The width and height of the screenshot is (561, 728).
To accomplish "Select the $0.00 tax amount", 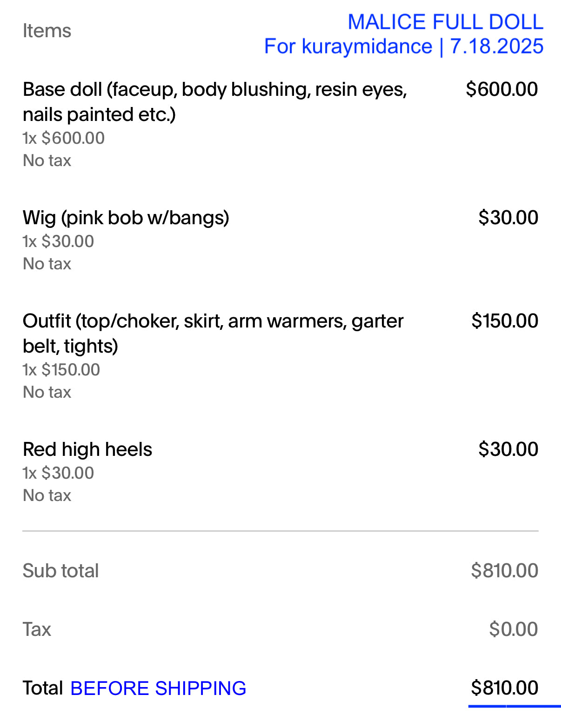I will coord(513,629).
